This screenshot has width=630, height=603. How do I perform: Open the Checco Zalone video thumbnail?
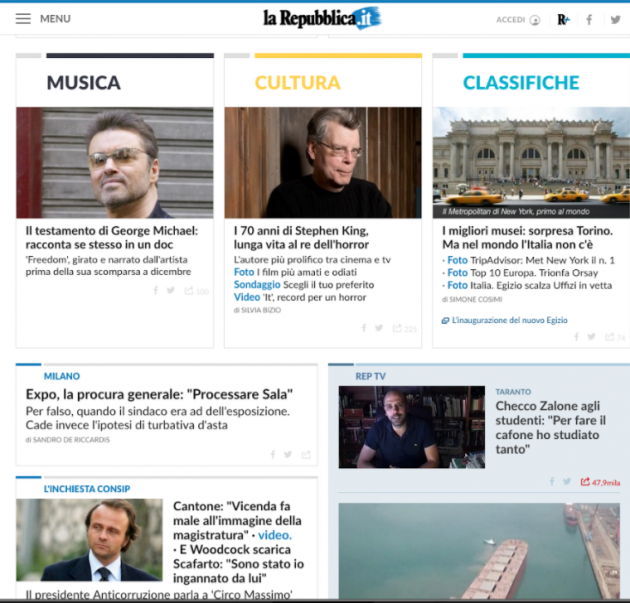[x=411, y=427]
